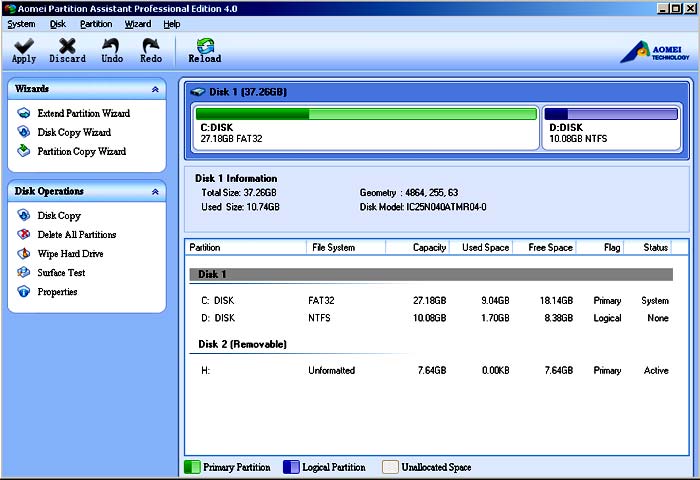Launch the Extend Partition Wizard
The height and width of the screenshot is (480, 700).
click(83, 114)
